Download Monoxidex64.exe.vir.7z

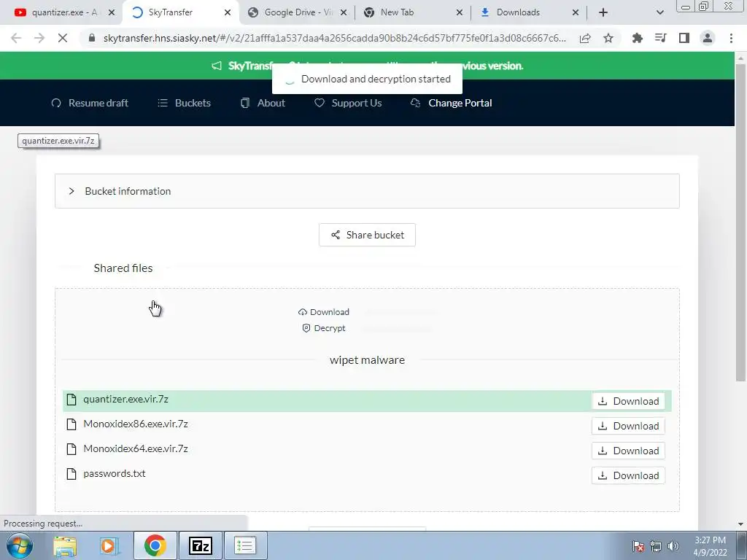tap(628, 451)
